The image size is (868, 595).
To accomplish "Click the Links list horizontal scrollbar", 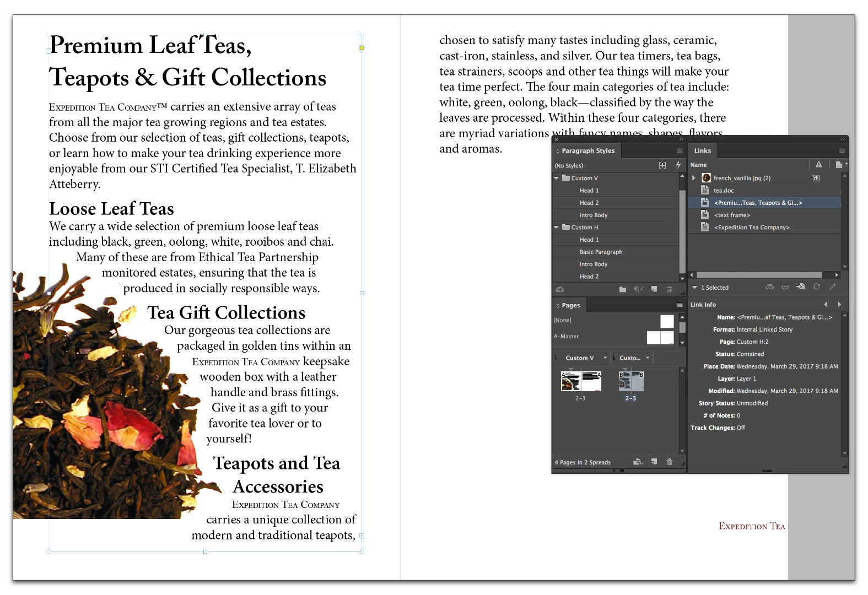I will click(x=759, y=275).
